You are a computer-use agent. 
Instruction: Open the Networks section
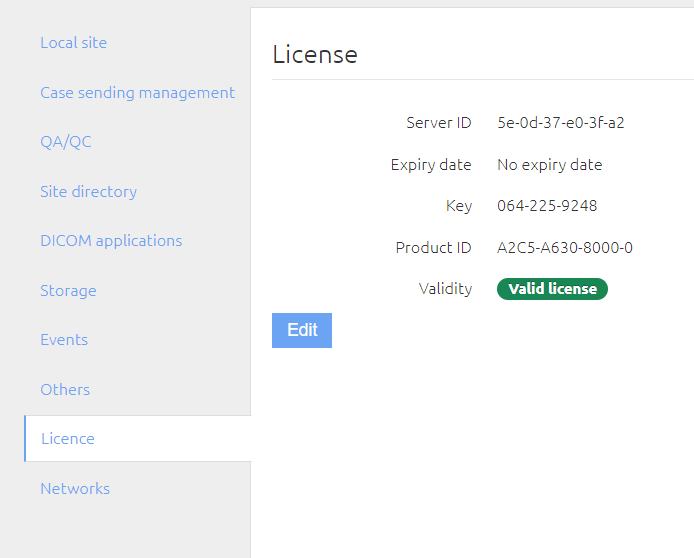(75, 489)
